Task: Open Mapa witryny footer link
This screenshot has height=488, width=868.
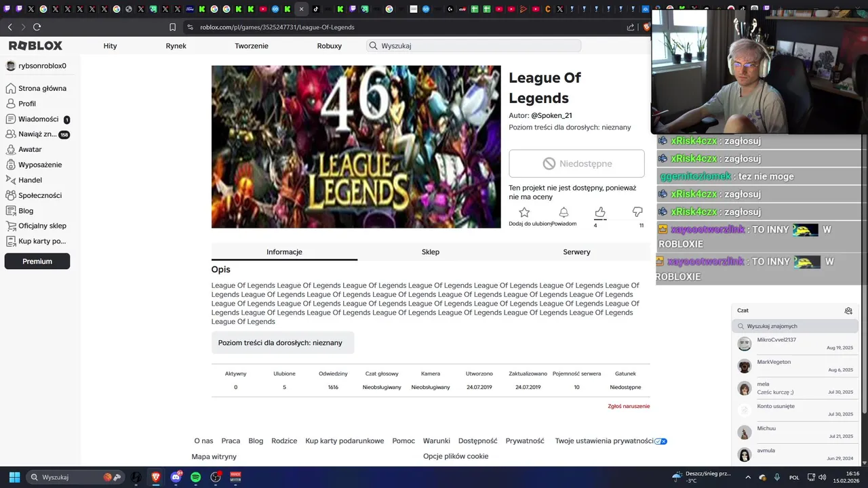Action: pos(214,456)
